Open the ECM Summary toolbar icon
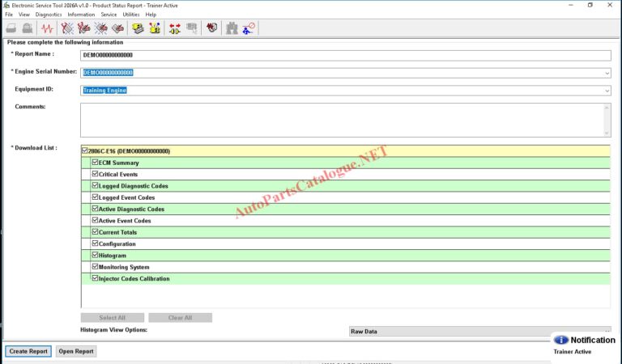Viewport: 622px width, 364px height. click(x=138, y=28)
